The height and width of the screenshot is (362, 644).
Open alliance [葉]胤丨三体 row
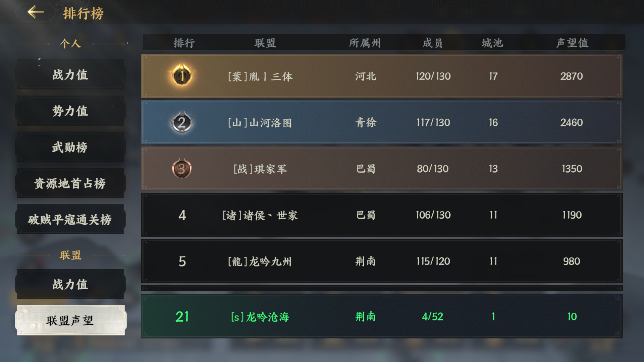382,76
